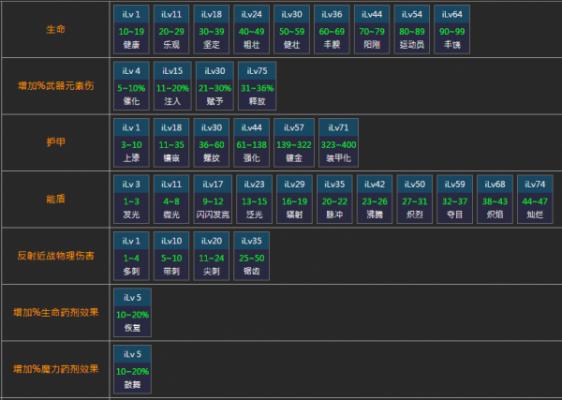Open the 反射近战物理伤害 row label
Image resolution: width=562 pixels, height=400 pixels.
pos(56,256)
